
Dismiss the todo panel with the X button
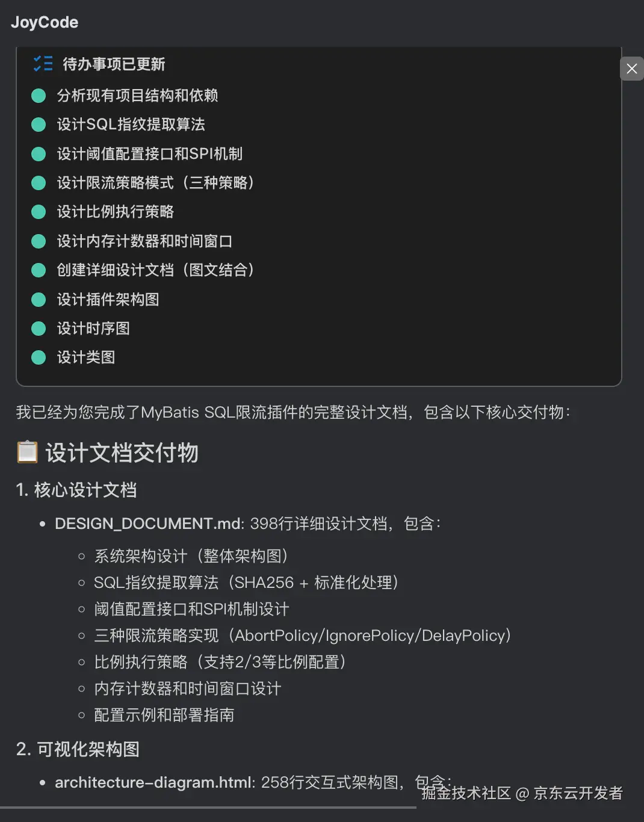[631, 69]
